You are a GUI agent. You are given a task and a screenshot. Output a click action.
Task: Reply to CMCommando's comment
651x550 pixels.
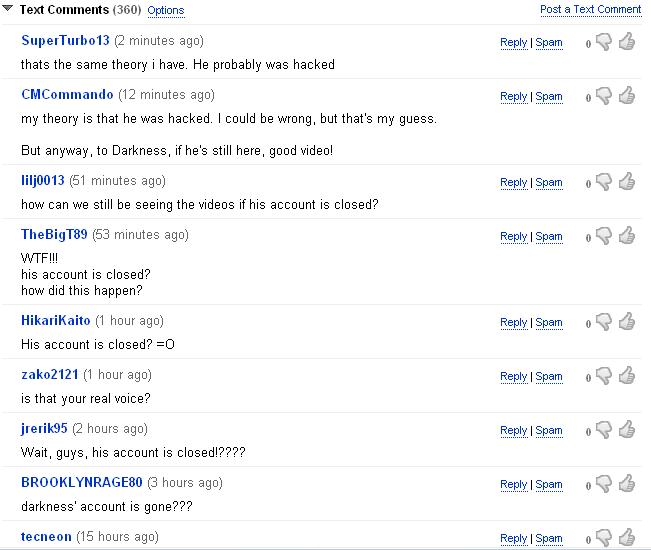point(513,96)
